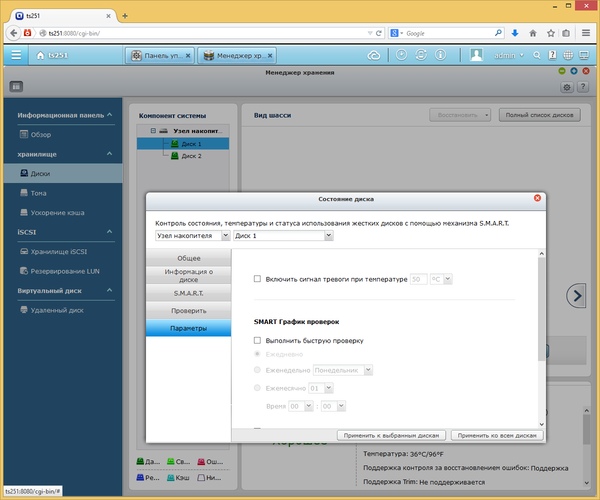600x500 pixels.
Task: Open external devices icon in QTS toolbar
Action: pyautogui.click(x=421, y=55)
